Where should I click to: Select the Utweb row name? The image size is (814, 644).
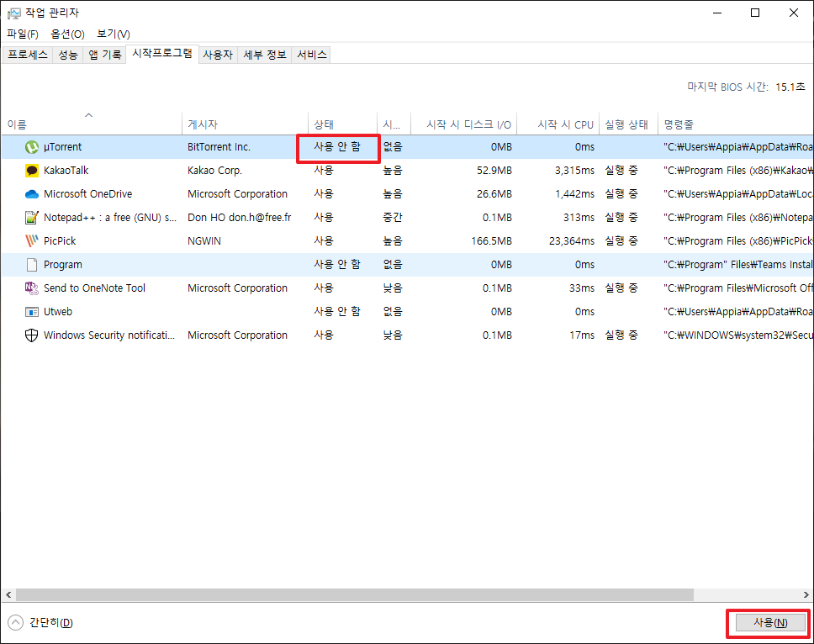click(58, 311)
